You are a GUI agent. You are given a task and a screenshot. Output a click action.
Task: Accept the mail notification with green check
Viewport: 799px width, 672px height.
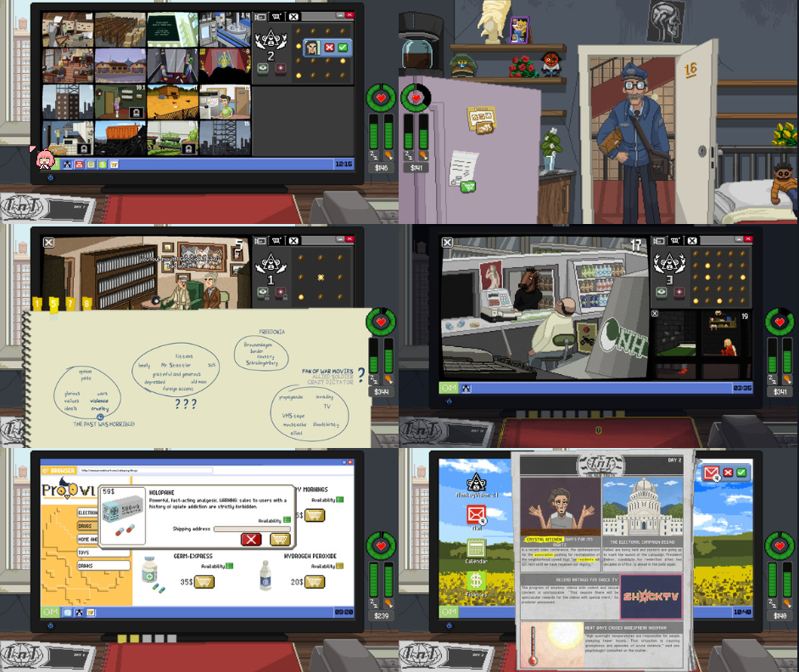741,473
